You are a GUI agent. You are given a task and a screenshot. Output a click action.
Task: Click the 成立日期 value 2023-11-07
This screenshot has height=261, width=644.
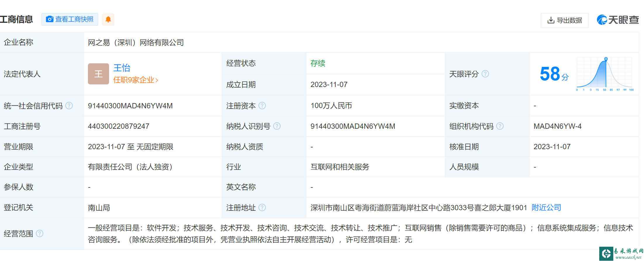tap(329, 85)
